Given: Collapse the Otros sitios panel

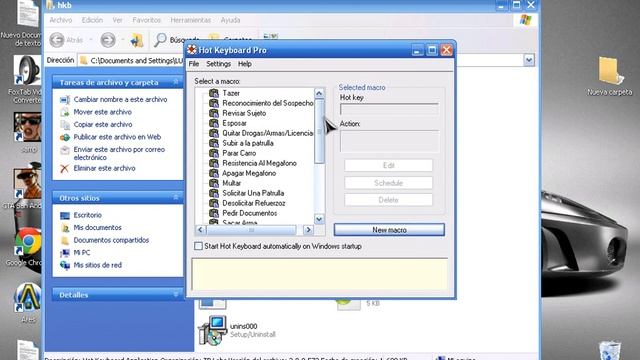Looking at the screenshot, I should (176, 198).
